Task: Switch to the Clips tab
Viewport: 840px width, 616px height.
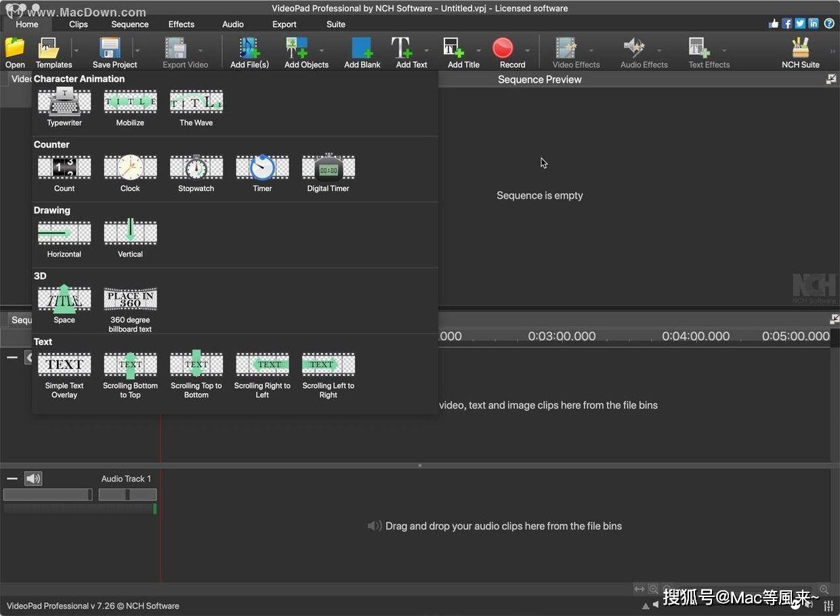Action: click(79, 24)
